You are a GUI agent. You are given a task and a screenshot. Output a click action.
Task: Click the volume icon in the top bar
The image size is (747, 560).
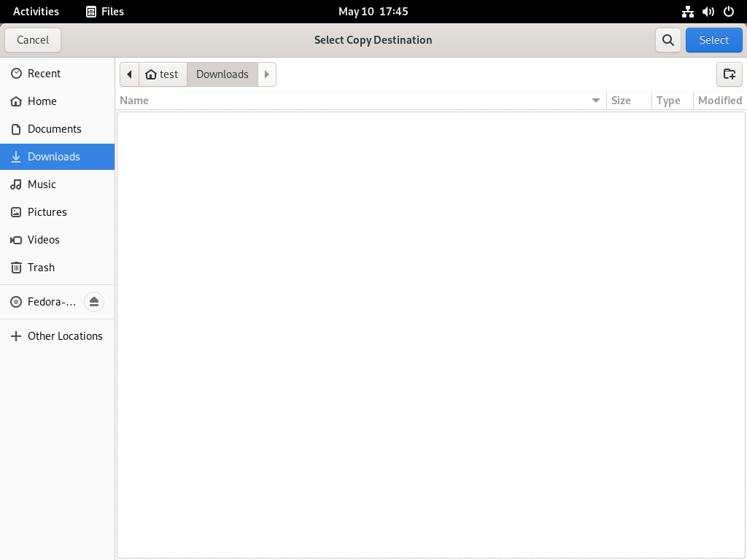pyautogui.click(x=708, y=12)
